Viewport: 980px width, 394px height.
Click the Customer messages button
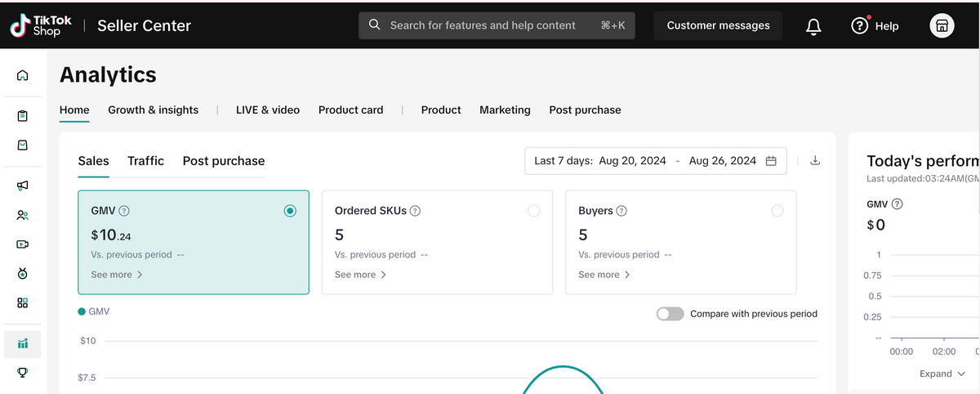718,25
